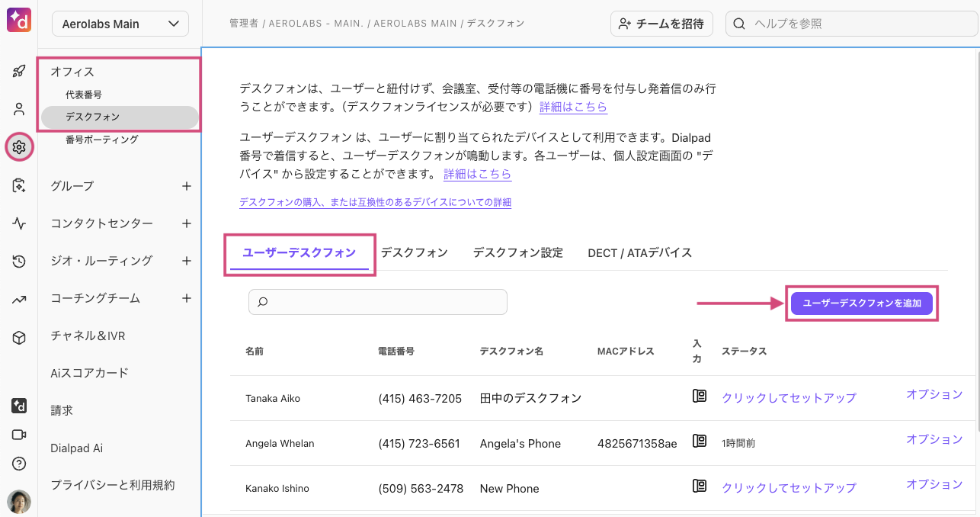Switch to DECT / ATAデバイス tab
The height and width of the screenshot is (517, 980).
(x=640, y=253)
